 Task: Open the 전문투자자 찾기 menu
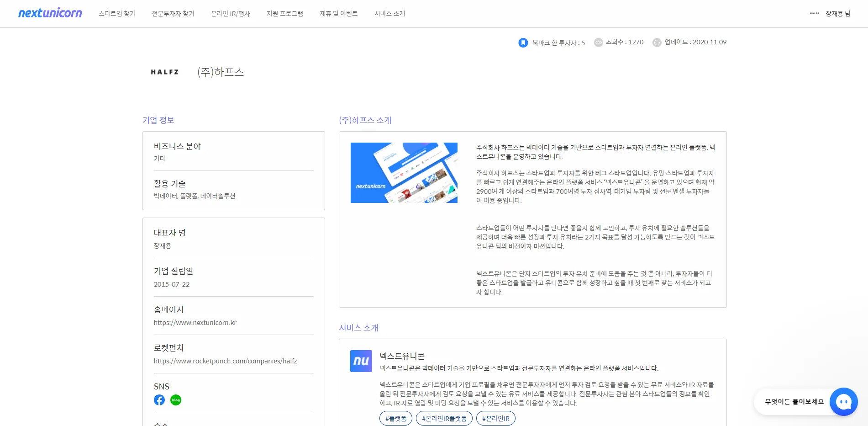coord(173,14)
